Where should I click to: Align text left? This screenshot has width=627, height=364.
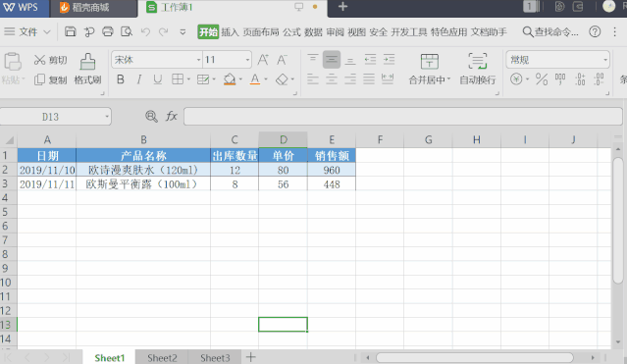(x=313, y=78)
